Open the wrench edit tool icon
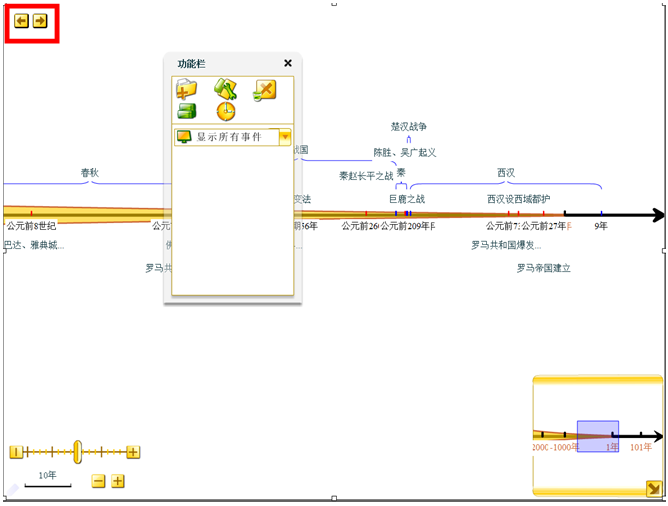668x506 pixels. 225,89
